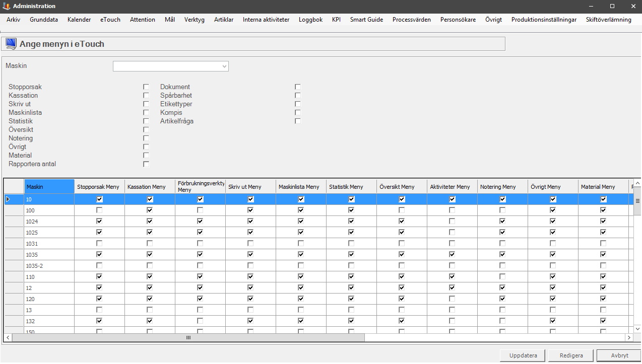Enable the Maskinlista checkbox

[146, 113]
